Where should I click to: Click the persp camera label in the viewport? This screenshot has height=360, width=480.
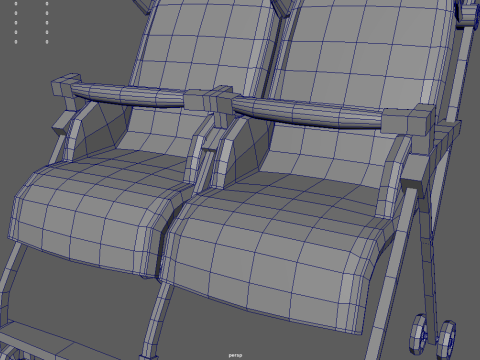[235, 355]
